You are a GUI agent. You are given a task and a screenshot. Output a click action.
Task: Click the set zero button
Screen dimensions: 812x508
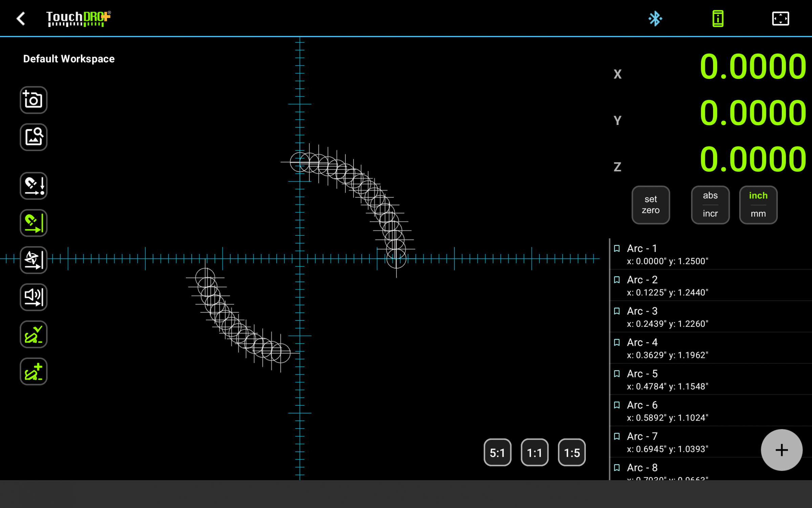(x=650, y=205)
